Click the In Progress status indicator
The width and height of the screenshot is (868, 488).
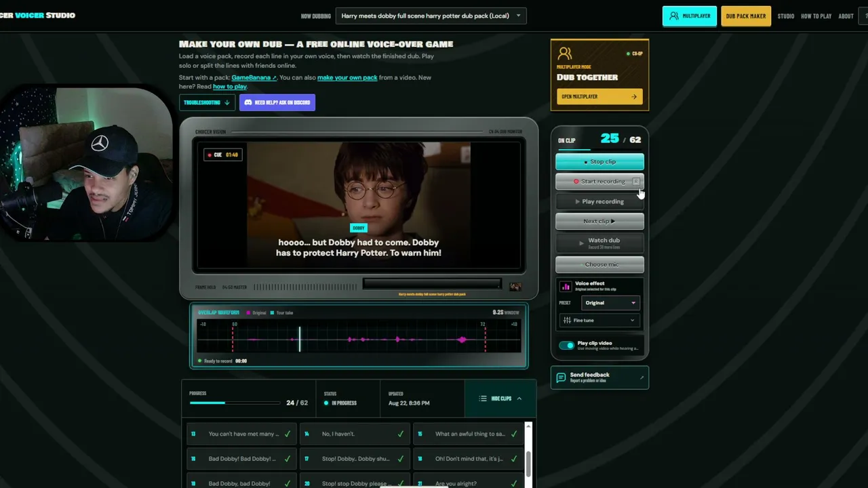[x=340, y=403]
